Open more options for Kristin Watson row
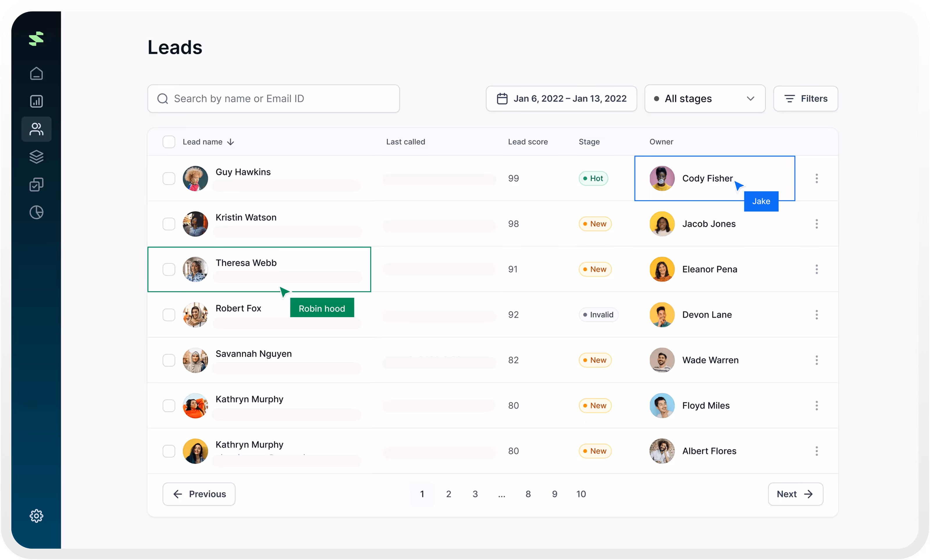 817,224
